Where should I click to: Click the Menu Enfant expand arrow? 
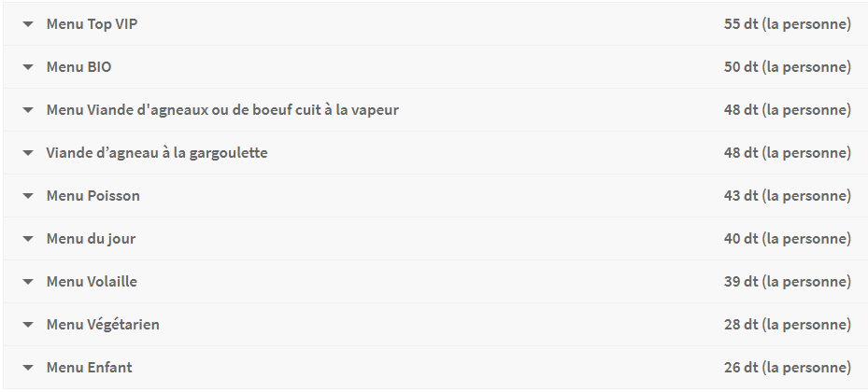pyautogui.click(x=28, y=368)
